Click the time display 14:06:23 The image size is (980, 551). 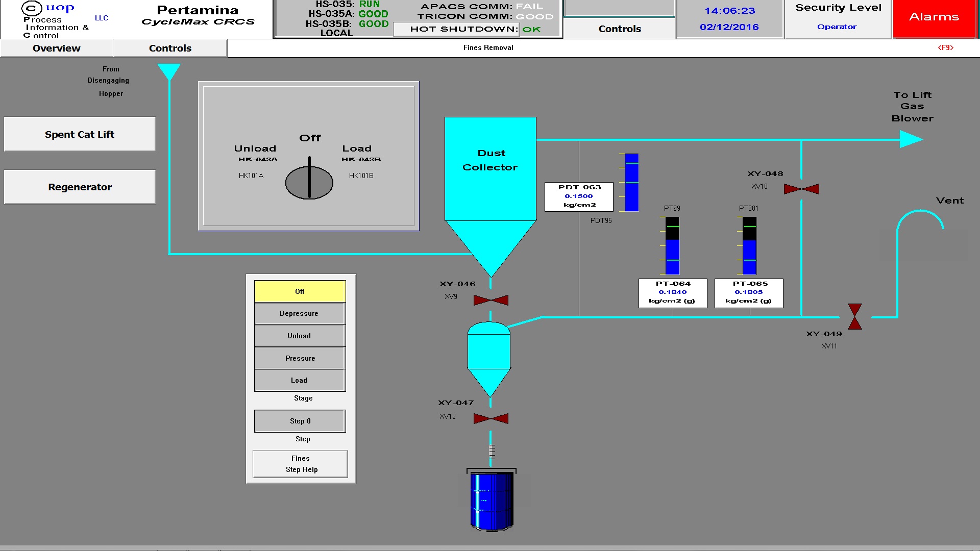point(729,11)
